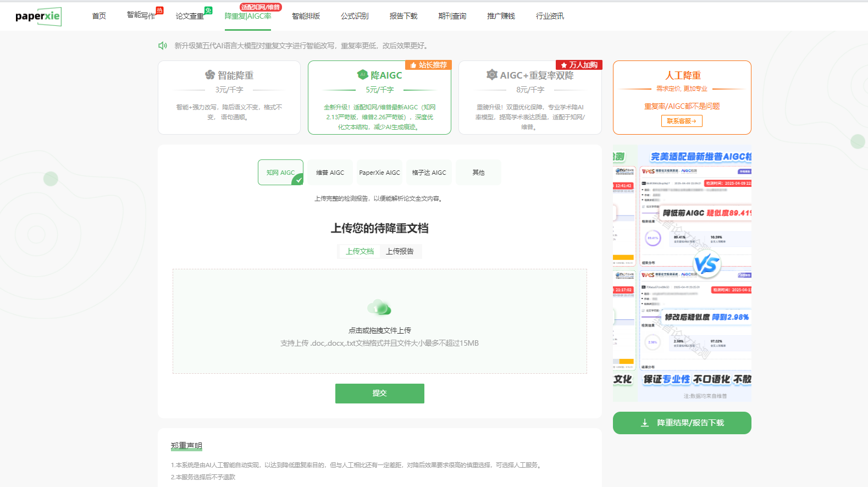Screen dimensions: 868x487
Task: Select the 知网 AIGC option
Action: pyautogui.click(x=280, y=173)
